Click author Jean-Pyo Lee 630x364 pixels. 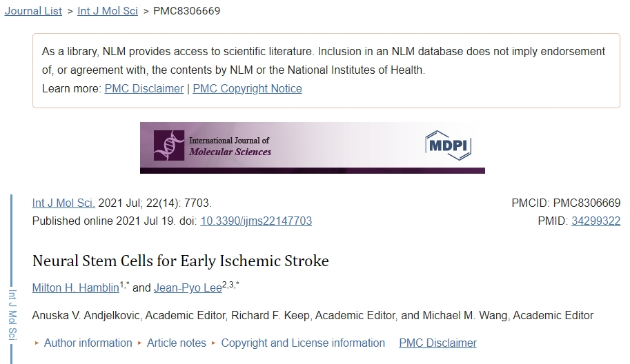click(x=188, y=287)
